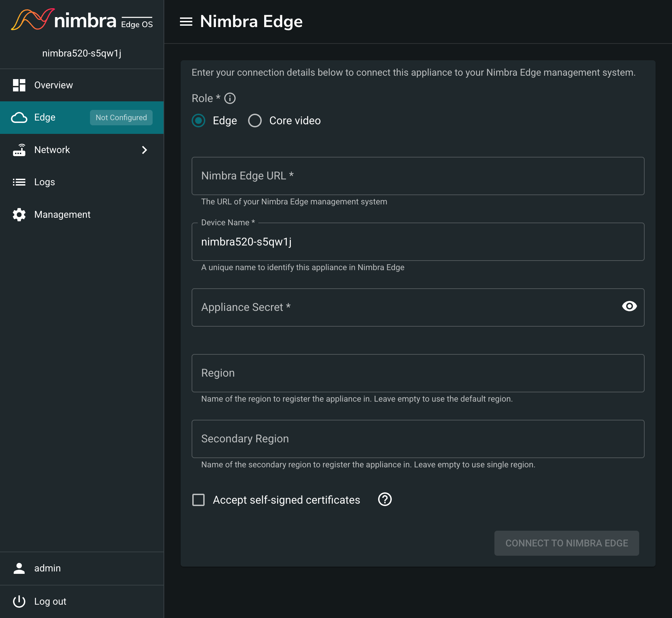
Task: Click the Overview dashboard icon
Action: [x=19, y=85]
